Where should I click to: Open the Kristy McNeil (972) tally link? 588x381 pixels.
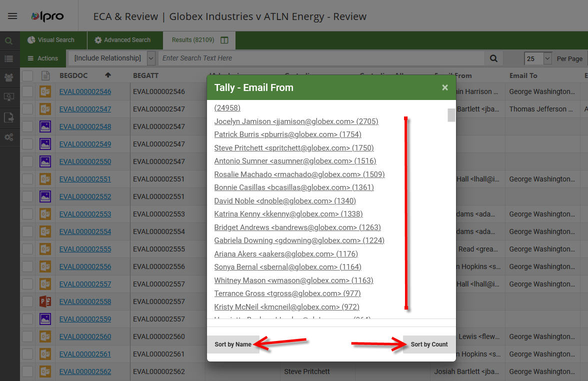pos(286,307)
